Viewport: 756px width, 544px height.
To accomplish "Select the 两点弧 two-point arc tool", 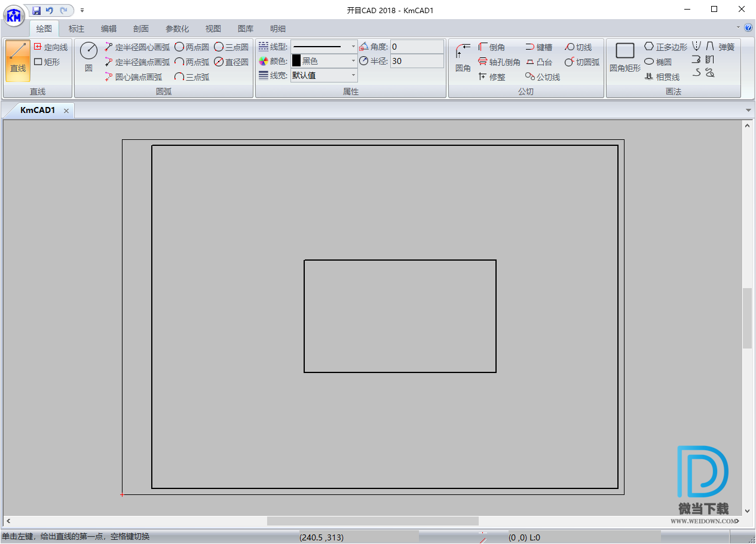I will tap(192, 62).
